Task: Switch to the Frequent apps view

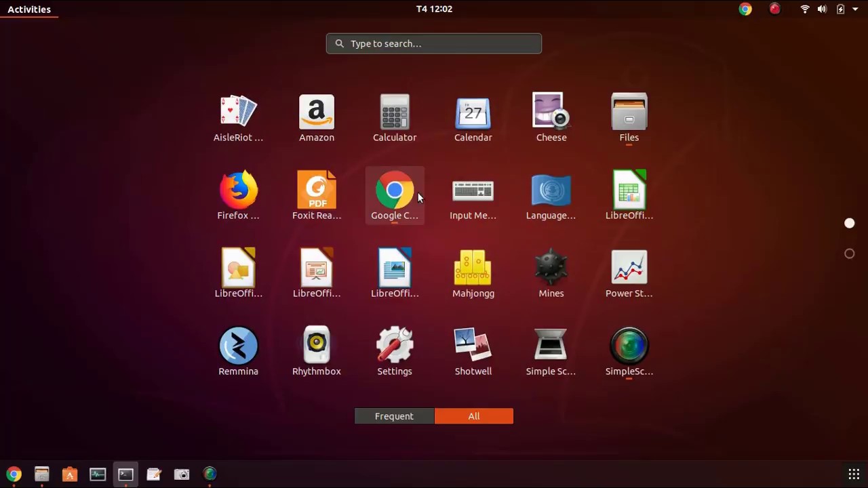Action: coord(394,416)
